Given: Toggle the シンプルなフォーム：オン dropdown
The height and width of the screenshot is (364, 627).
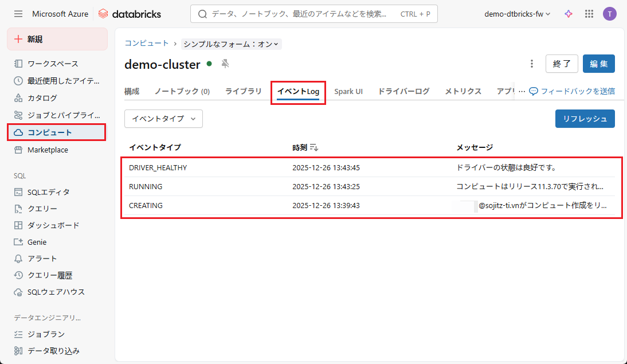Looking at the screenshot, I should [231, 44].
